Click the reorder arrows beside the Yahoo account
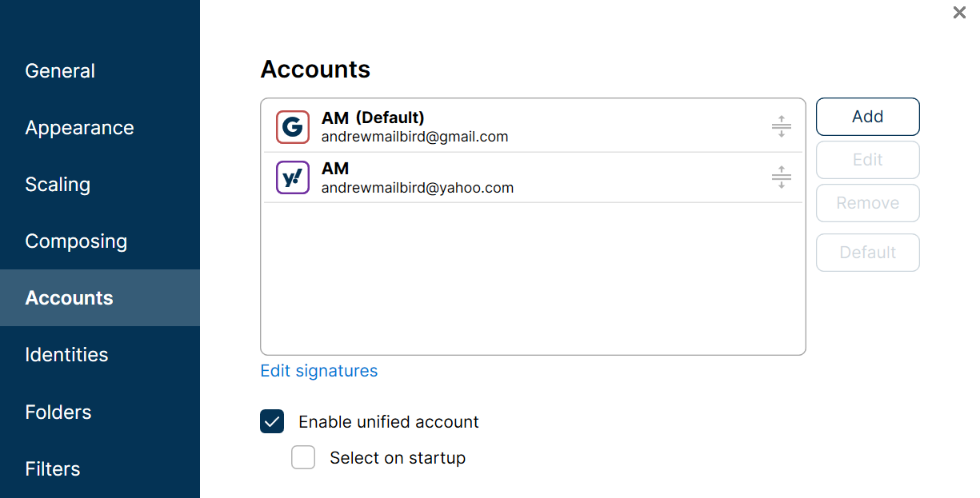The image size is (980, 498). pos(781,177)
